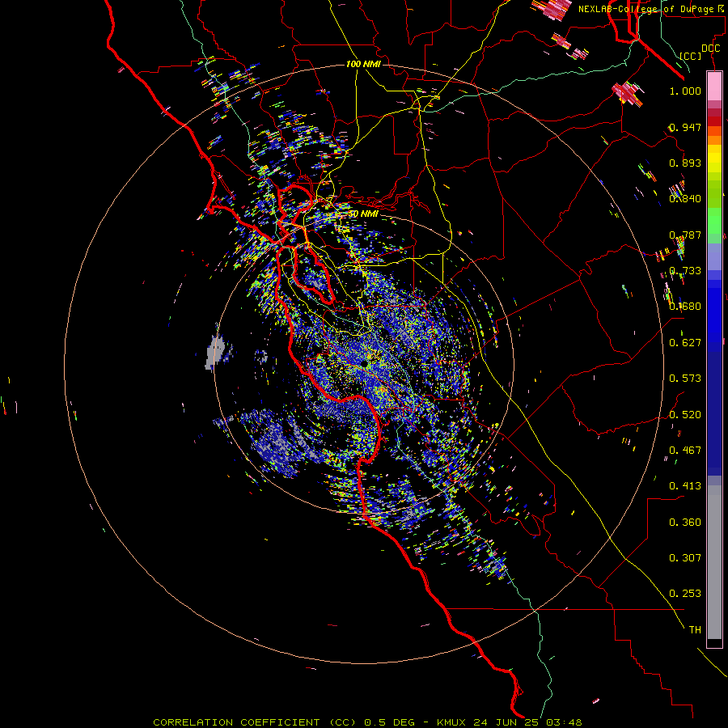
Task: Select the 0.467 scale value
Action: coord(685,451)
